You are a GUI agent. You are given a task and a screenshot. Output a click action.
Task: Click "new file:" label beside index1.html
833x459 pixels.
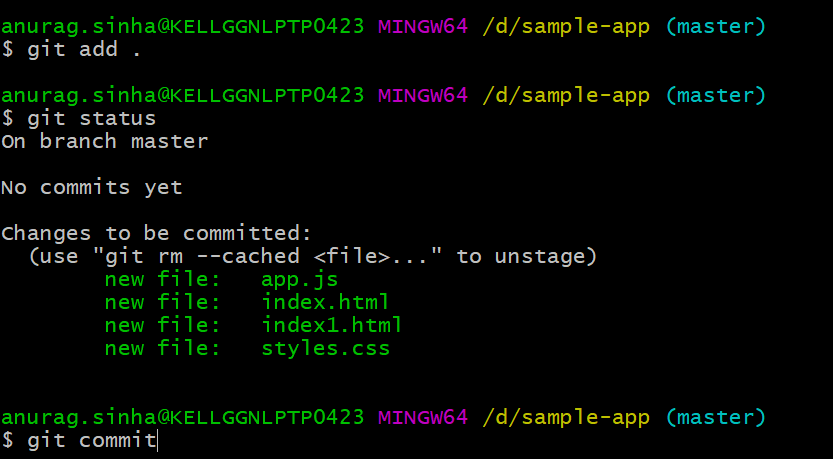point(162,325)
